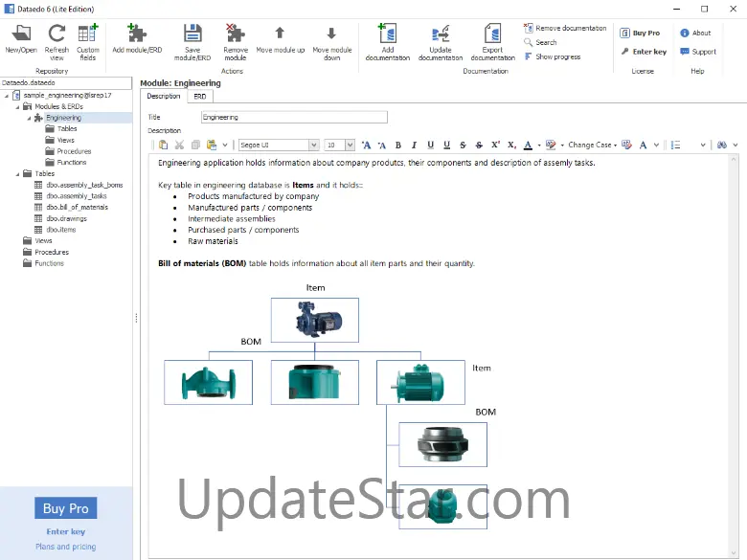This screenshot has height=560, width=747.
Task: Apply text highlight color
Action: point(551,145)
